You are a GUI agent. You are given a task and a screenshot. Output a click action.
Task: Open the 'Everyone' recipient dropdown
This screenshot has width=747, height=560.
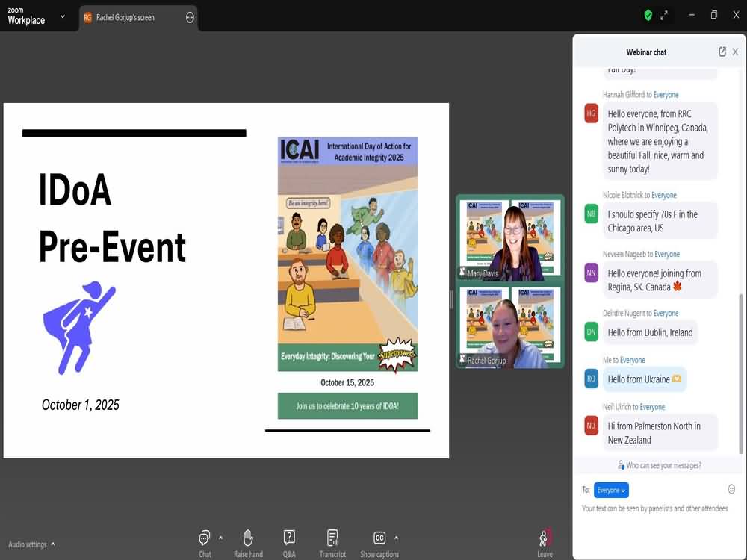point(611,490)
